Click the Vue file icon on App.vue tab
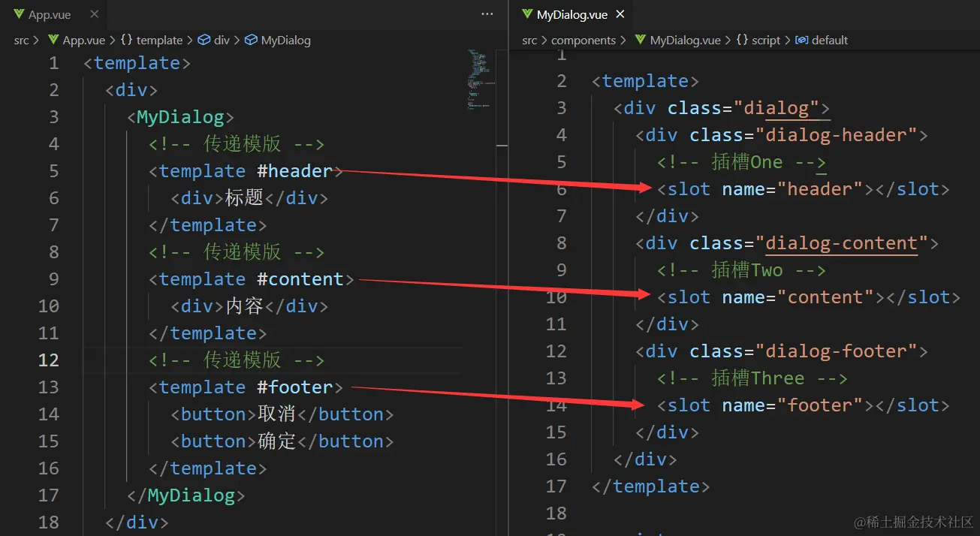Image resolution: width=980 pixels, height=536 pixels. [19, 14]
